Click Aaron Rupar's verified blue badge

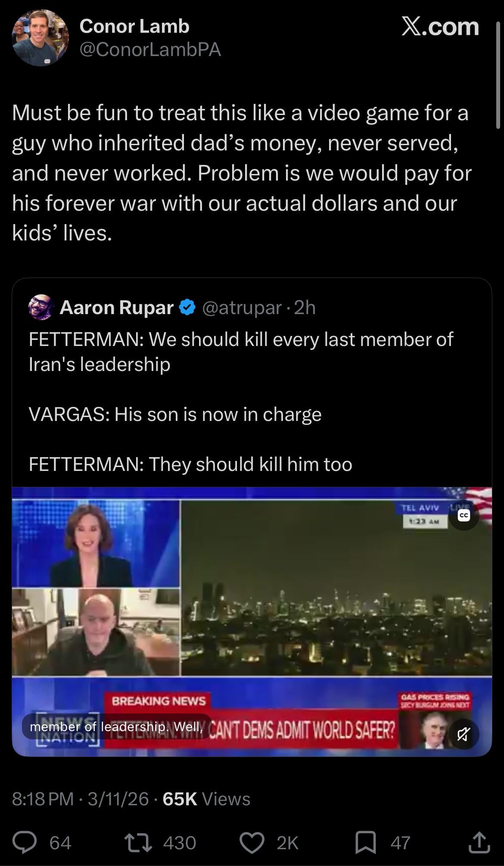(x=187, y=307)
